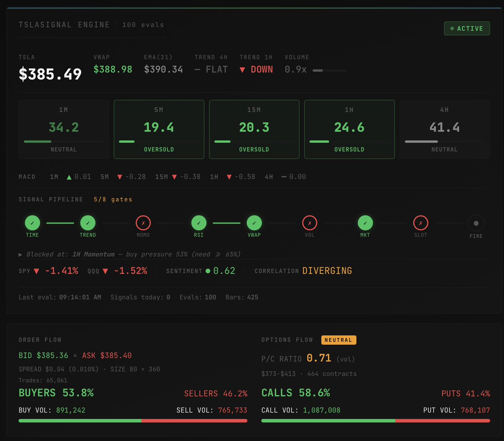Click the Trades: 65,061 count
This screenshot has width=504, height=441.
(x=43, y=380)
